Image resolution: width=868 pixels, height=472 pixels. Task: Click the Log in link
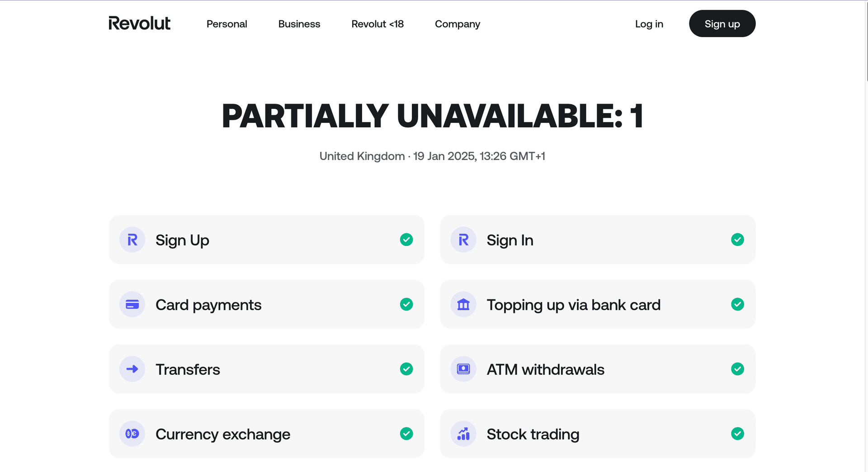[649, 24]
